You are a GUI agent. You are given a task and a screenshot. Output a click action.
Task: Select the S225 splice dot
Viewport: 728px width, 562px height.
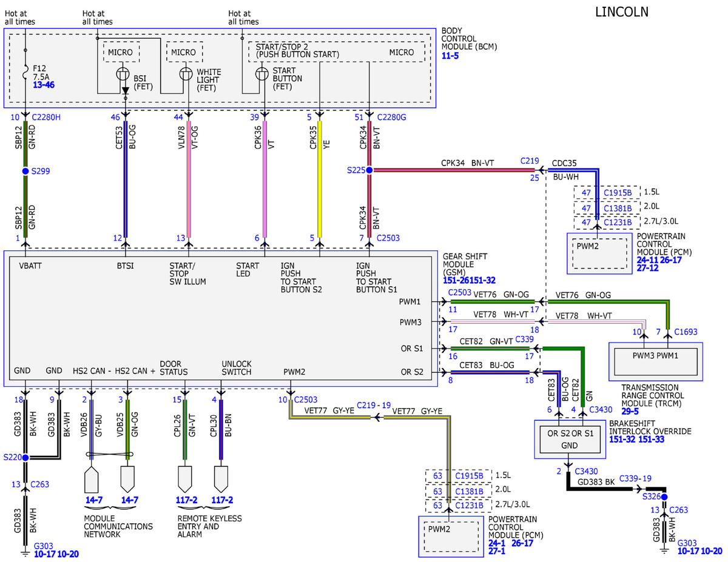[369, 170]
